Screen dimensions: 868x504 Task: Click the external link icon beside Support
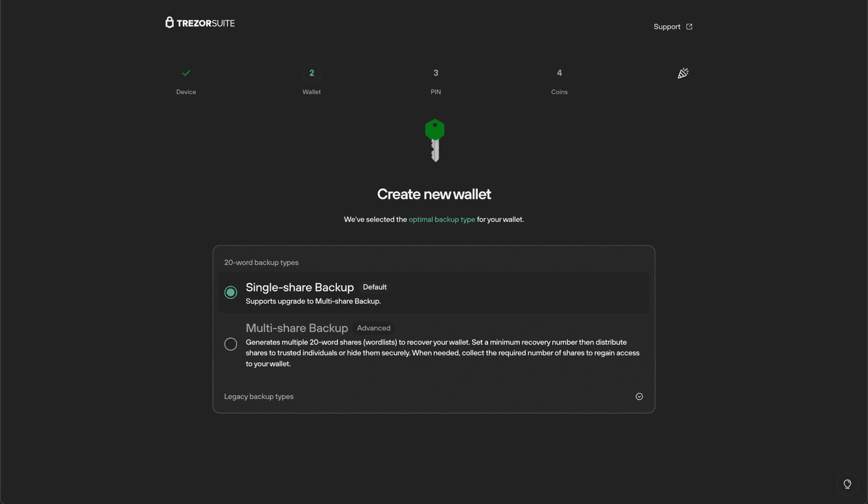(x=689, y=27)
